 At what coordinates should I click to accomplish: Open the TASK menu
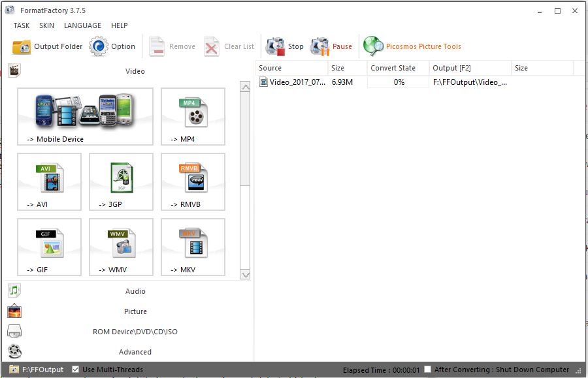click(22, 25)
